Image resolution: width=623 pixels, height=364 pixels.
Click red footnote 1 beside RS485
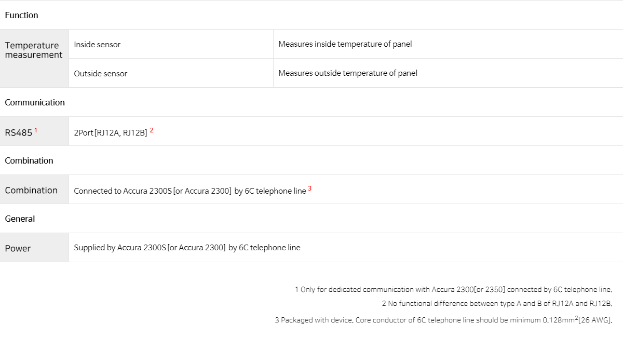(x=36, y=130)
